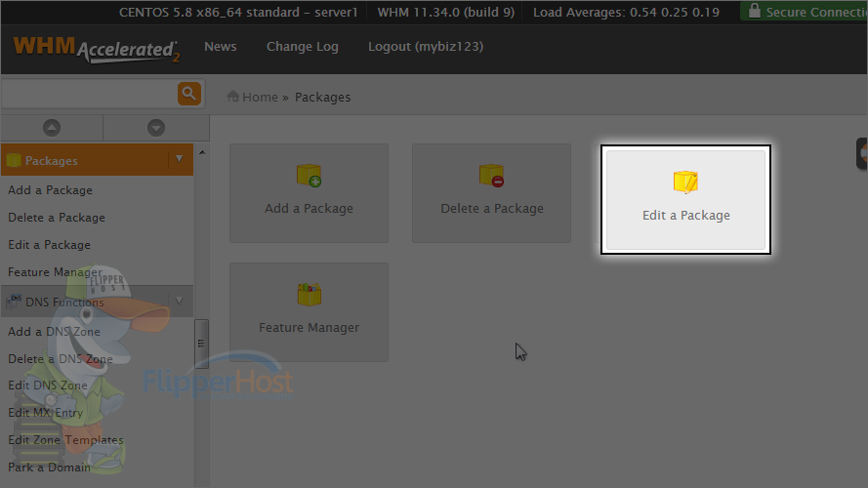Click the Edit a Package pencil box icon
The width and height of the screenshot is (868, 488).
(685, 183)
